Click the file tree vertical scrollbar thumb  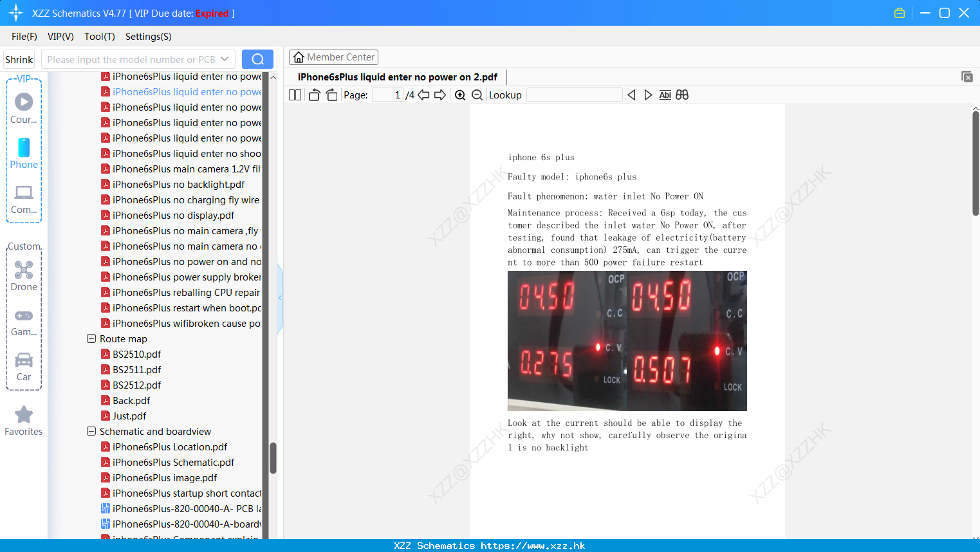[x=273, y=458]
